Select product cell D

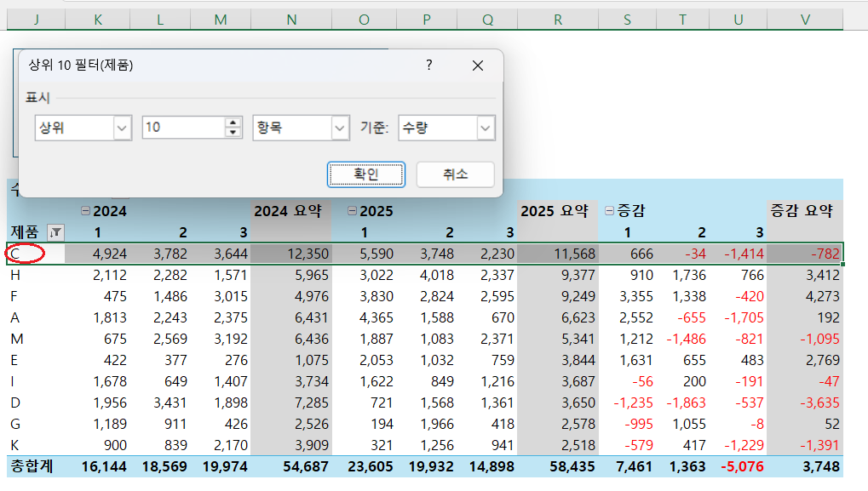pos(36,403)
